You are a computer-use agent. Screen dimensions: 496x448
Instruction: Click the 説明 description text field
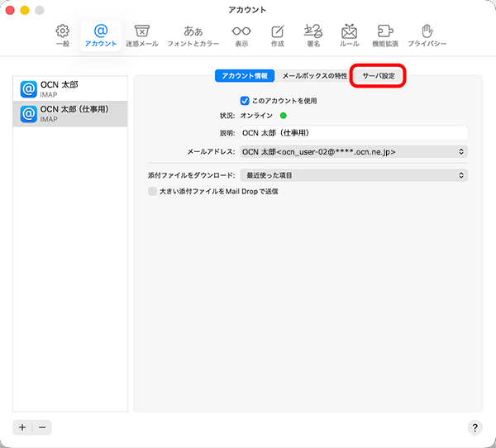click(353, 132)
